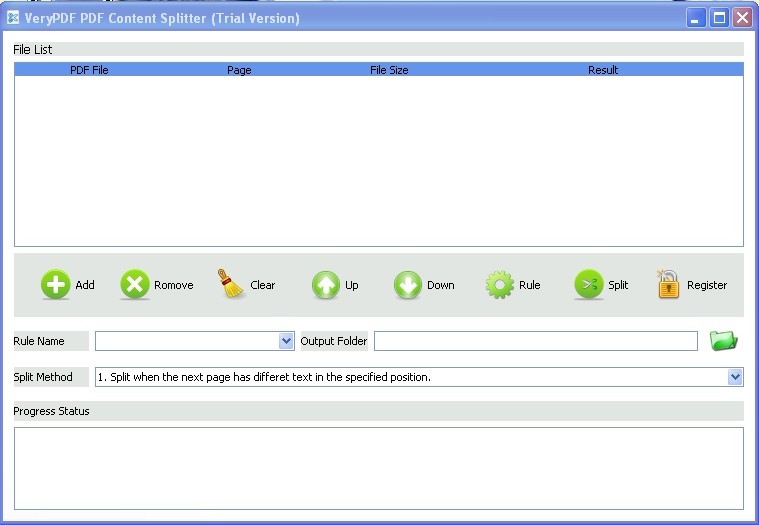Click the green plus Add icon

(56, 284)
